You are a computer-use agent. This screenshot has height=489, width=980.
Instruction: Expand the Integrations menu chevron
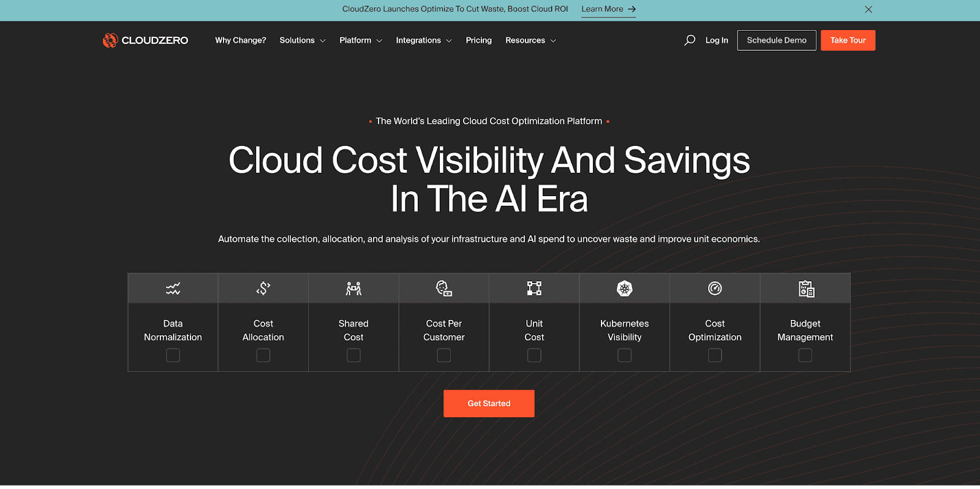pos(449,41)
